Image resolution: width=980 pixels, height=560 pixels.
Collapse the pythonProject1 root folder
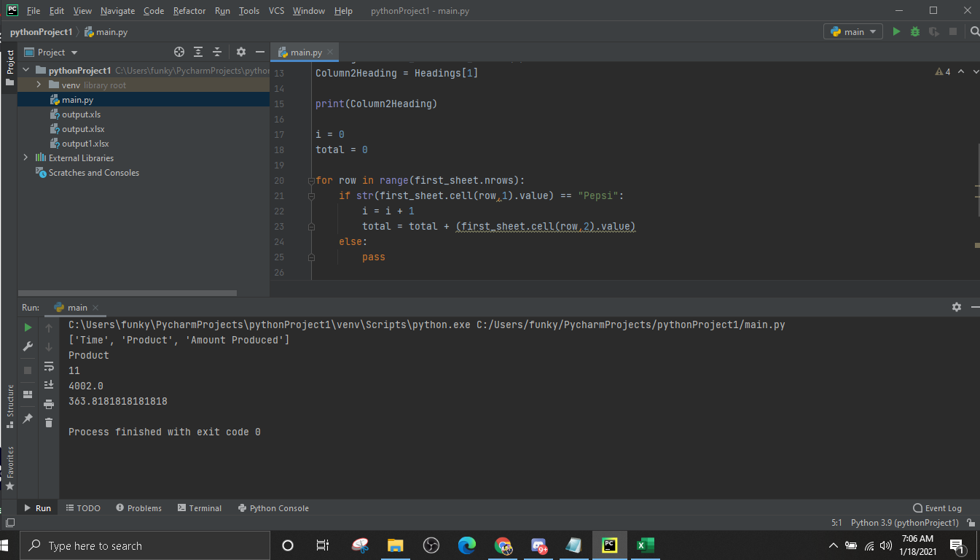[27, 70]
